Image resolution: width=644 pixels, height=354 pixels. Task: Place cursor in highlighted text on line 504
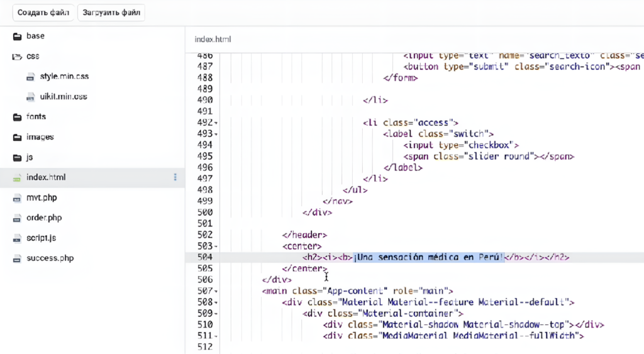tap(428, 258)
